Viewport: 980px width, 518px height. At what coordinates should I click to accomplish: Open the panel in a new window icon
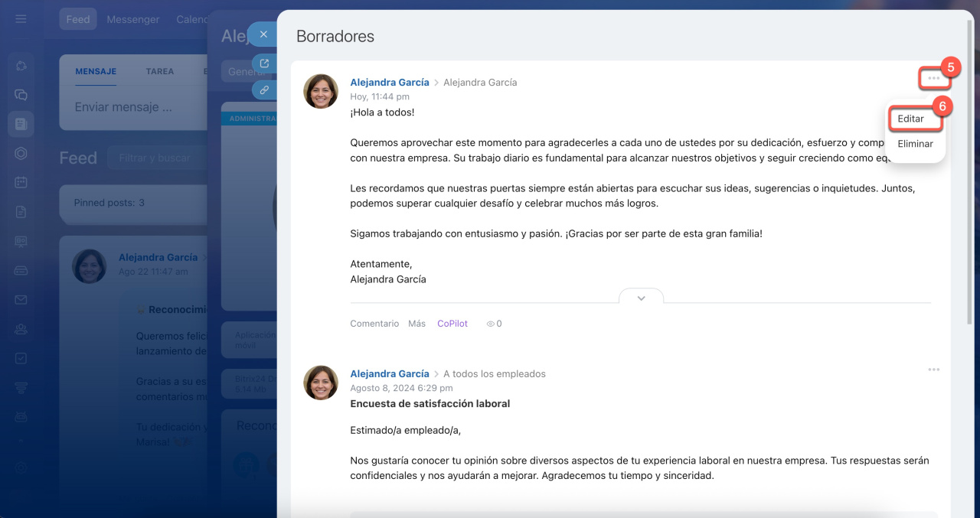264,64
